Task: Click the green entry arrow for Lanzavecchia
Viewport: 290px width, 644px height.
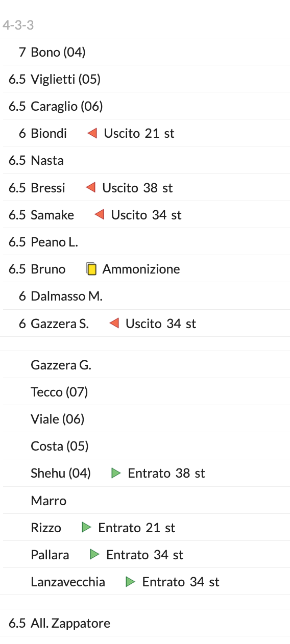Action: click(x=131, y=581)
